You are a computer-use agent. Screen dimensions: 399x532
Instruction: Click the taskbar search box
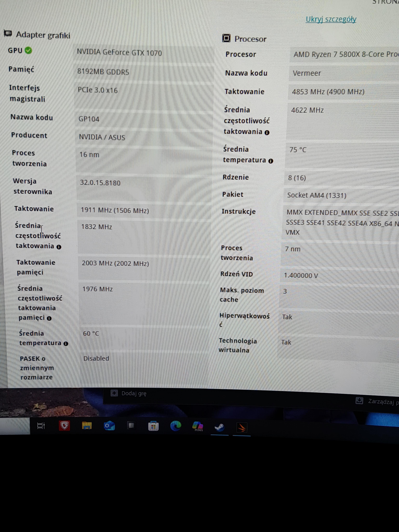click(x=15, y=426)
